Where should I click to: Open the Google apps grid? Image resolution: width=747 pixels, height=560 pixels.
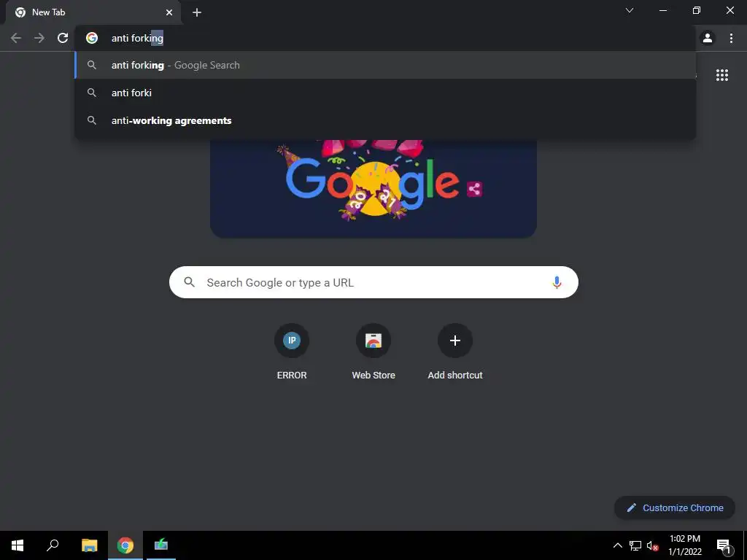721,75
